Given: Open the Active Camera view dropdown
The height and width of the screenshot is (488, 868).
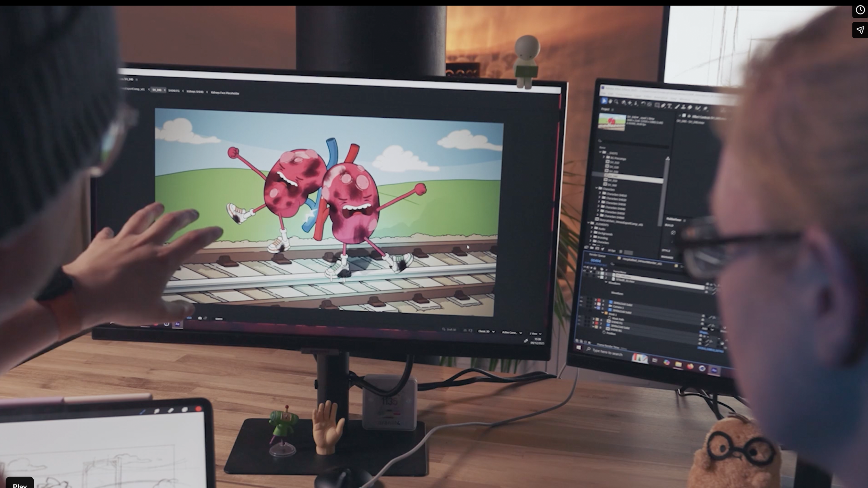Looking at the screenshot, I should tap(512, 333).
